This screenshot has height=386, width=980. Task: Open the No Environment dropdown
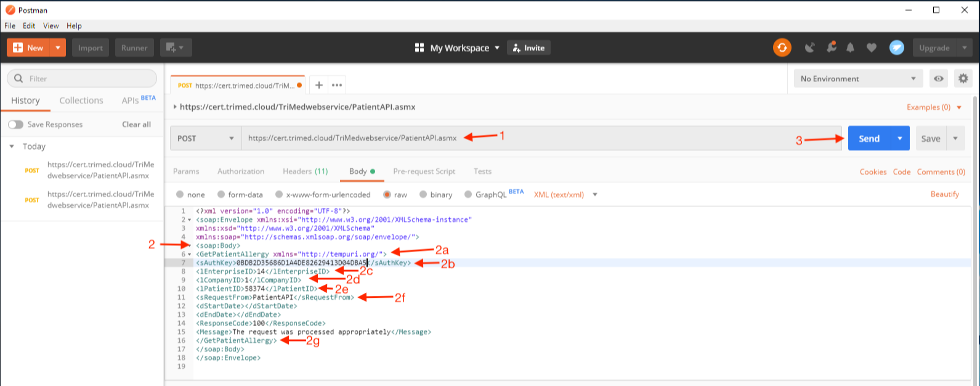[858, 79]
